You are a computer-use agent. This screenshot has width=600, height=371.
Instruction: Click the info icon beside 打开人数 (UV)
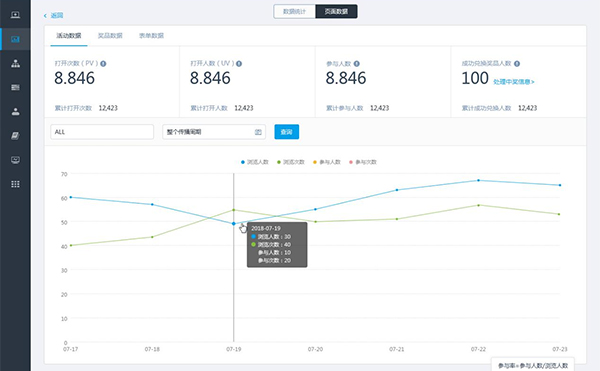239,64
